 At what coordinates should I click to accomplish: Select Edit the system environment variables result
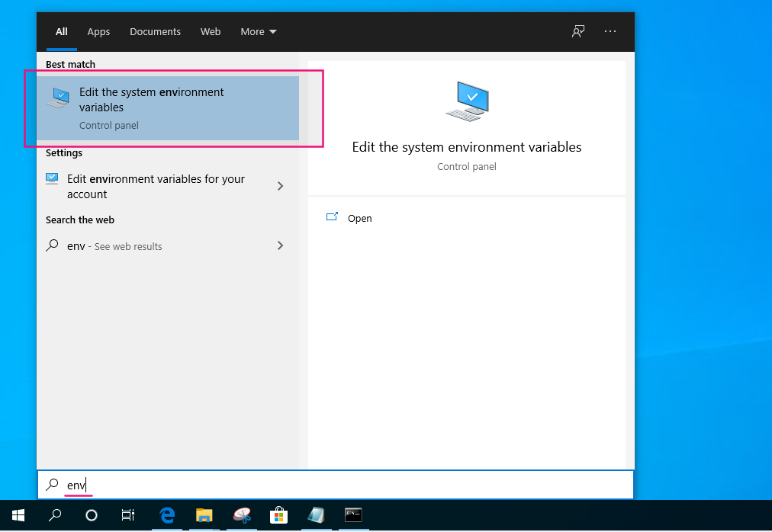pyautogui.click(x=167, y=107)
